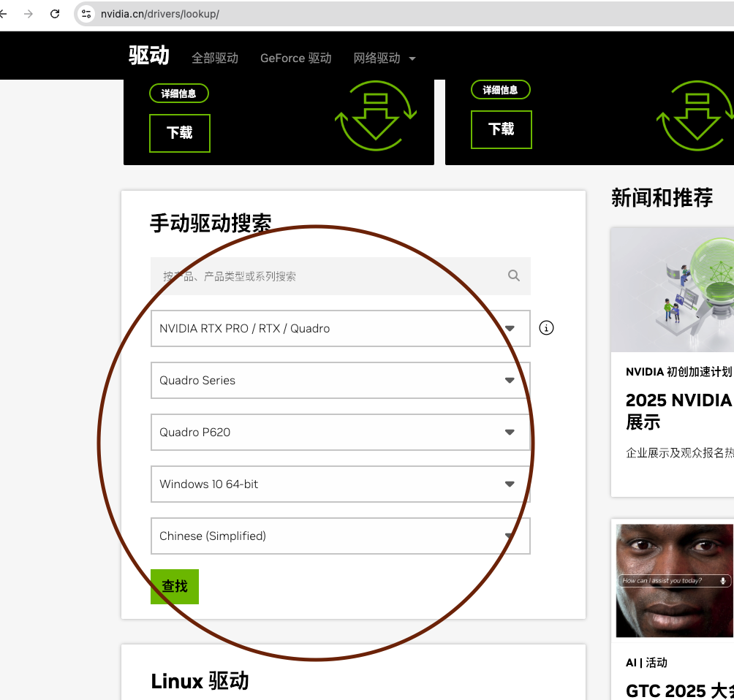Click the green 查找 button
This screenshot has width=734, height=700.
pyautogui.click(x=175, y=587)
